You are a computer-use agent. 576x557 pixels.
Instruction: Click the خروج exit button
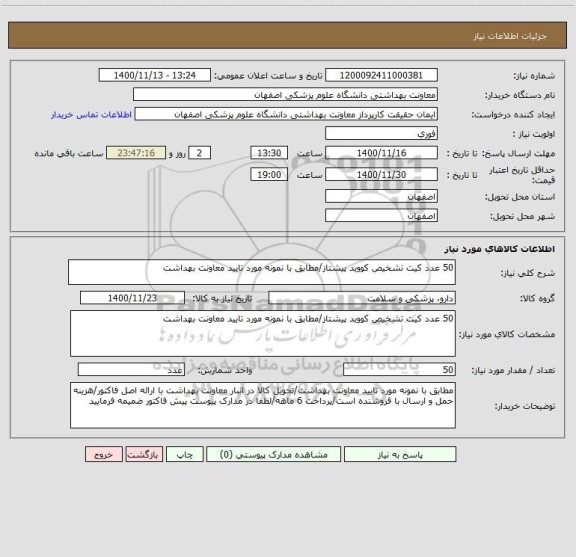(104, 454)
